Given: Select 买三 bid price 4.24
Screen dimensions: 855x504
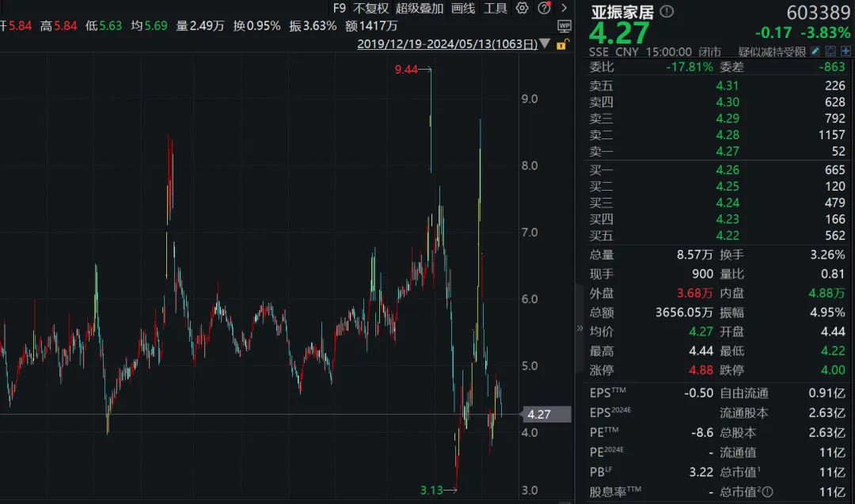Looking at the screenshot, I should tap(728, 203).
